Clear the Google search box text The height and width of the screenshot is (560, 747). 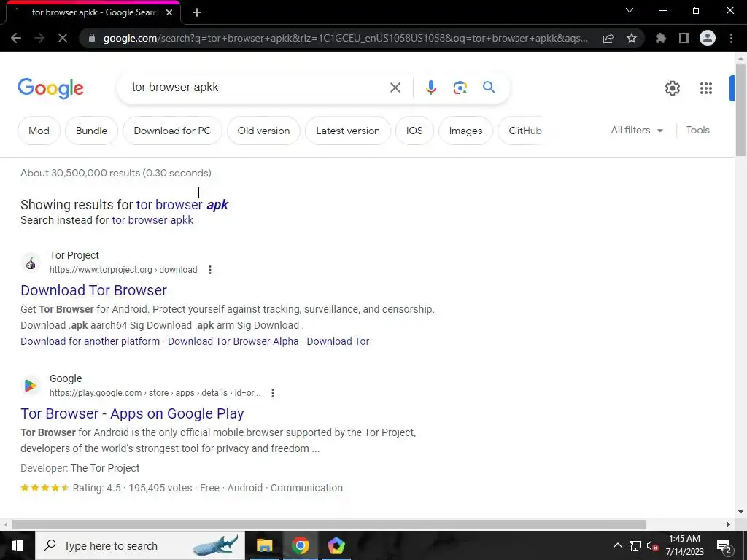click(x=395, y=87)
